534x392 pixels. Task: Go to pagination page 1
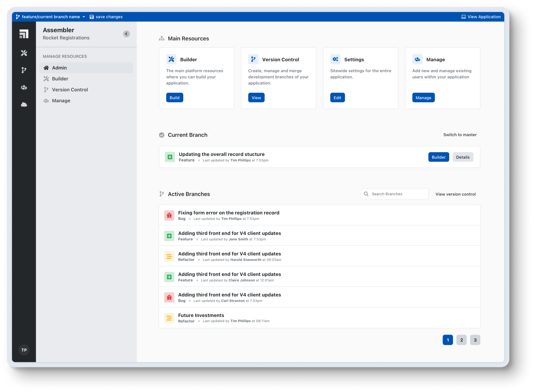click(448, 340)
